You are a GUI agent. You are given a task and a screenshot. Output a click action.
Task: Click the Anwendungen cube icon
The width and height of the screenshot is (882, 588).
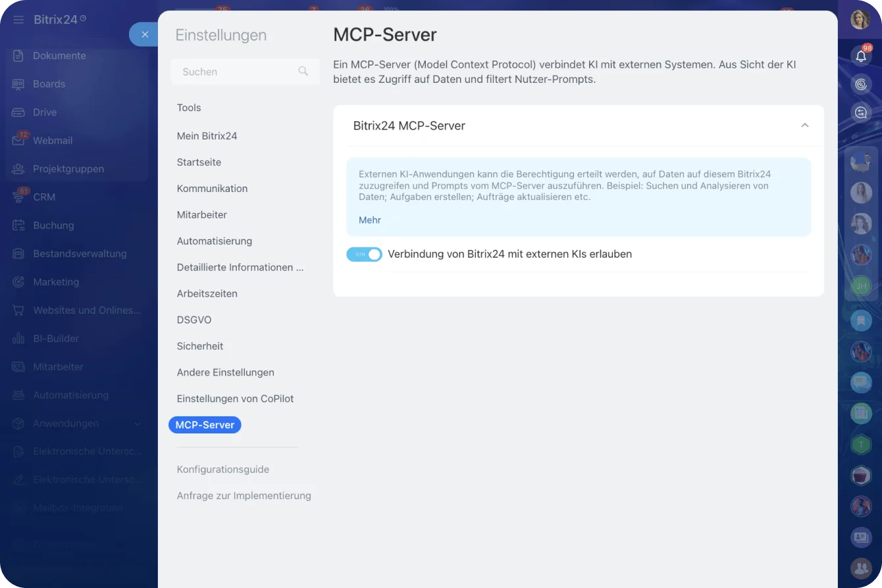tap(18, 424)
